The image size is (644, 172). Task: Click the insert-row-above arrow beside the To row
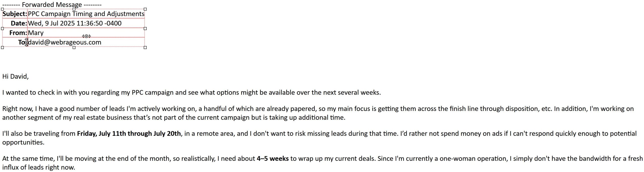pyautogui.click(x=26, y=39)
